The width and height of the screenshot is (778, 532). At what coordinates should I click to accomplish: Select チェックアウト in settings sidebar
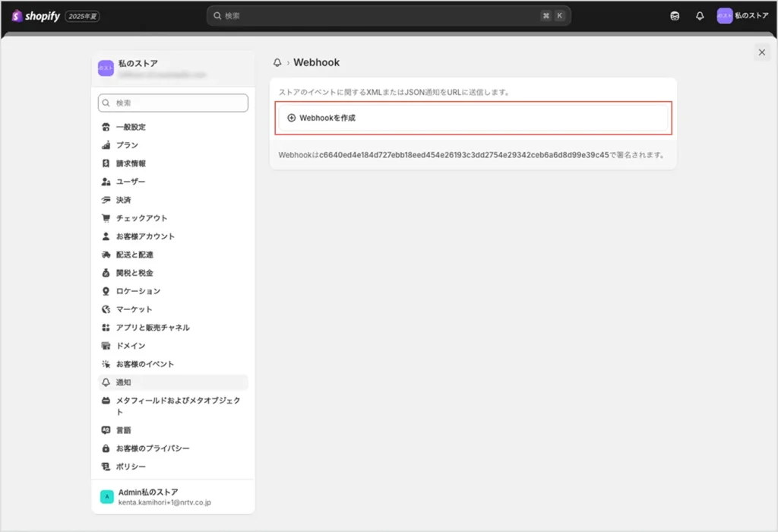[x=141, y=218]
